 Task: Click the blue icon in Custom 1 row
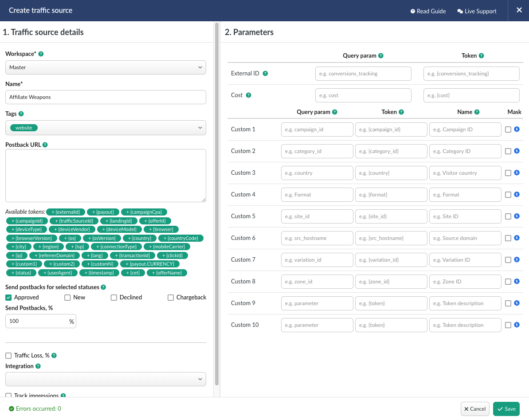[x=517, y=130]
